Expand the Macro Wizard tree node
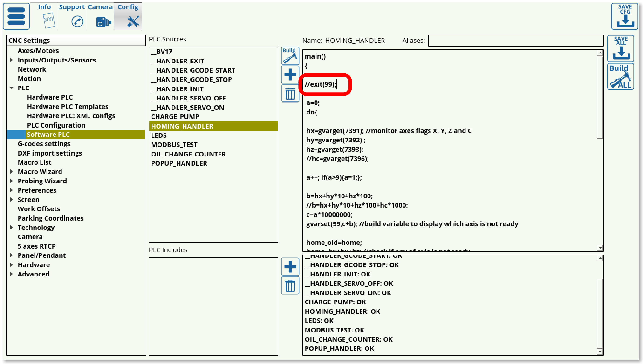Image resolution: width=643 pixels, height=364 pixels. tap(12, 172)
